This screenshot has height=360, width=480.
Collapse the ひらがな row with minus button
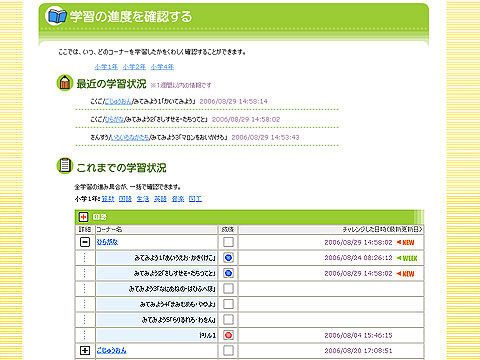(x=85, y=242)
